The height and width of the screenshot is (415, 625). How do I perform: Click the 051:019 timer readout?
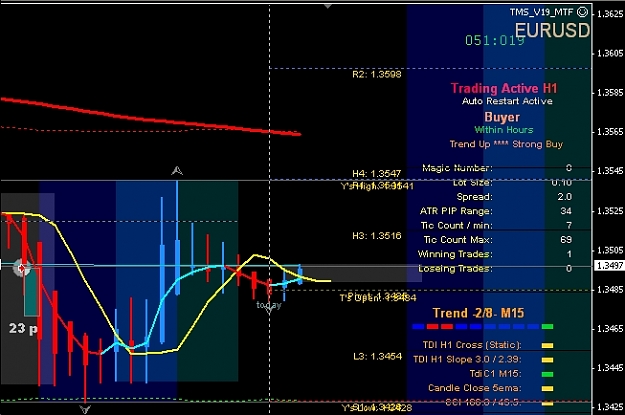tap(495, 40)
